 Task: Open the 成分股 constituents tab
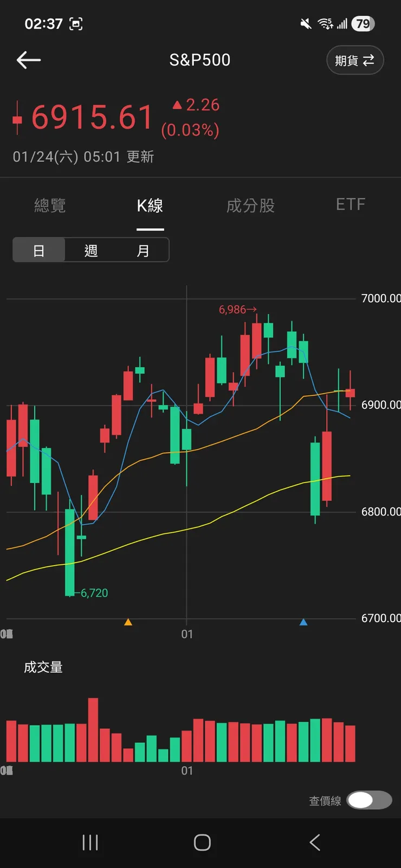(250, 206)
